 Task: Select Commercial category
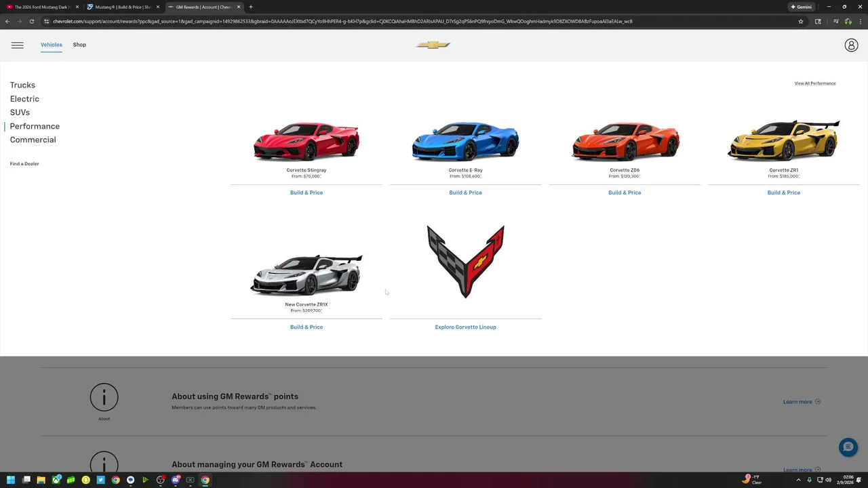click(x=33, y=140)
